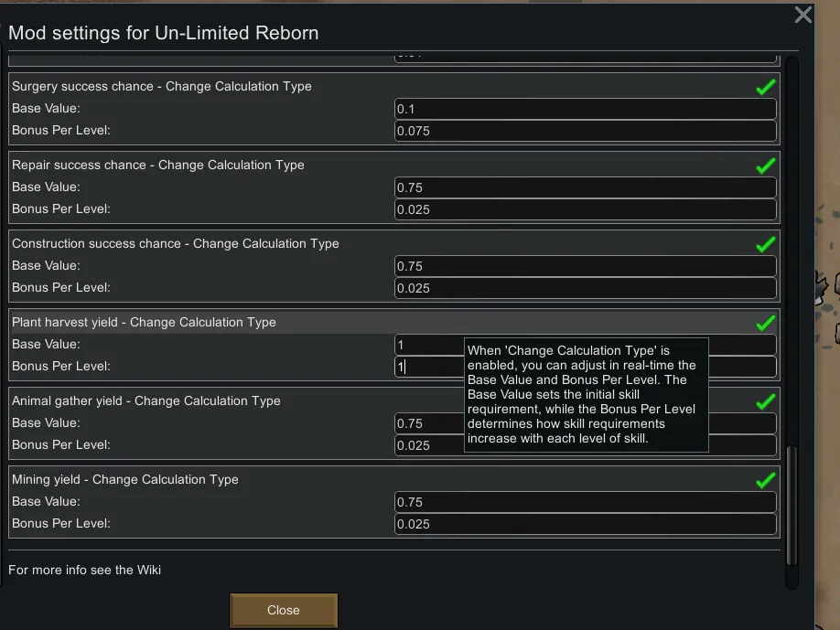This screenshot has height=630, width=840.
Task: Click the Close button
Action: tap(284, 610)
